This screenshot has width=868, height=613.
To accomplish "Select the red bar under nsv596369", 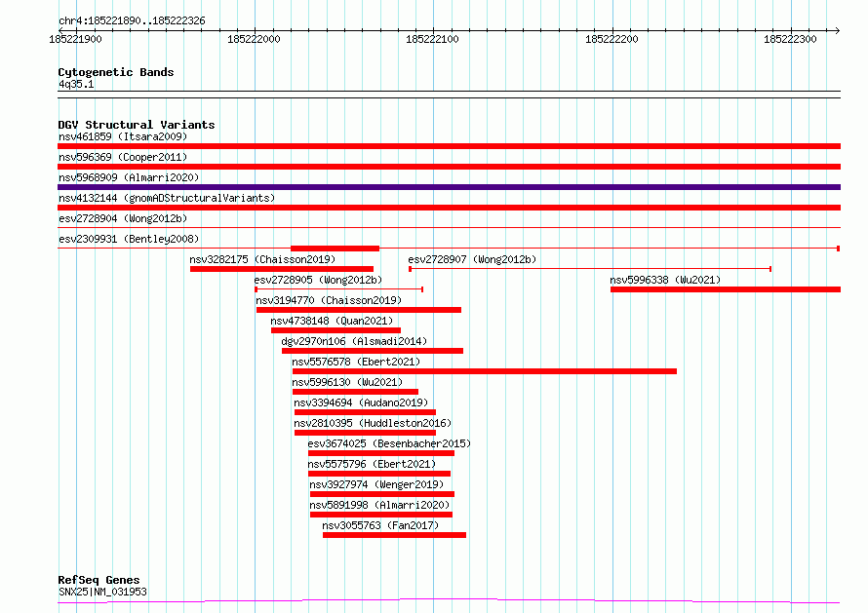I will (x=449, y=167).
